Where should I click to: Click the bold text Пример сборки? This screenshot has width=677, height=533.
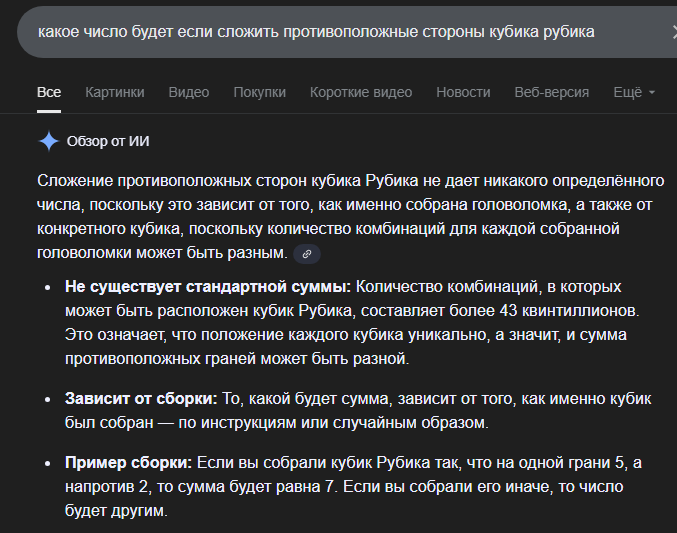[x=128, y=463]
